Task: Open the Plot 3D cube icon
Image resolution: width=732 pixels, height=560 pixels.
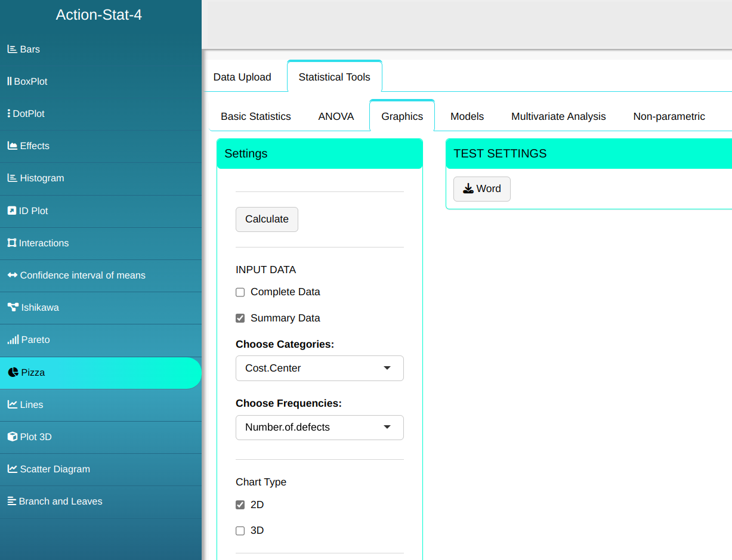Action: 12,437
